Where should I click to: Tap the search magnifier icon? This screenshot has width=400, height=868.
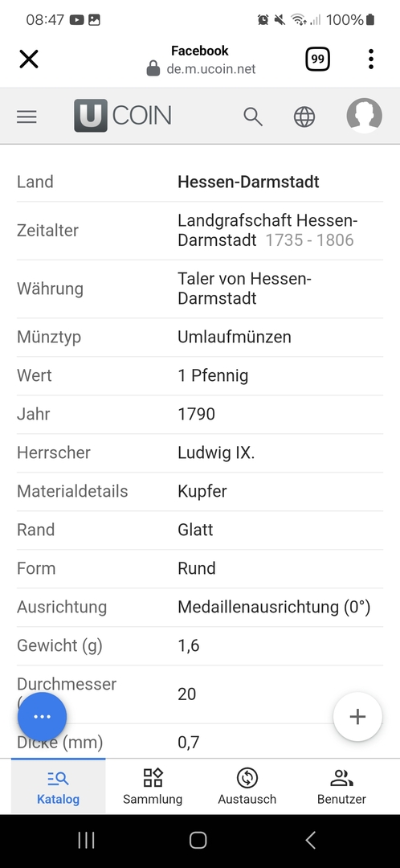[x=253, y=117]
